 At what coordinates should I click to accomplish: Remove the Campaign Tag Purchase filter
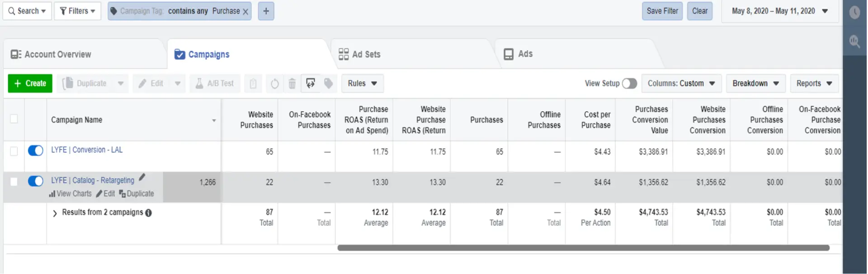pyautogui.click(x=245, y=12)
